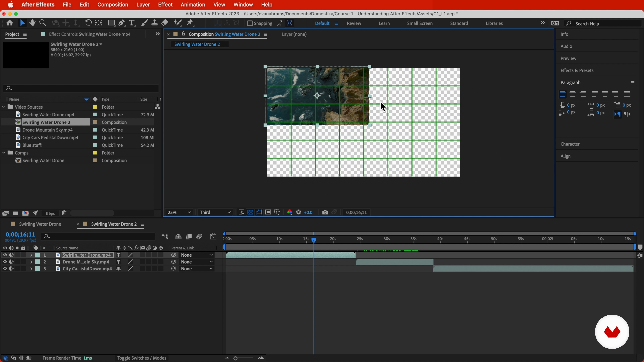The height and width of the screenshot is (362, 644).
Task: Open the Composition menu
Action: [113, 5]
